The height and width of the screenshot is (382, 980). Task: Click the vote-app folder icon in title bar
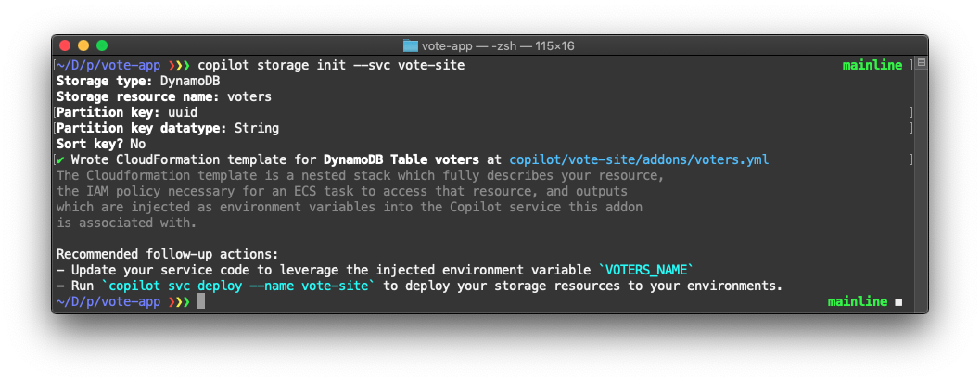click(x=410, y=45)
